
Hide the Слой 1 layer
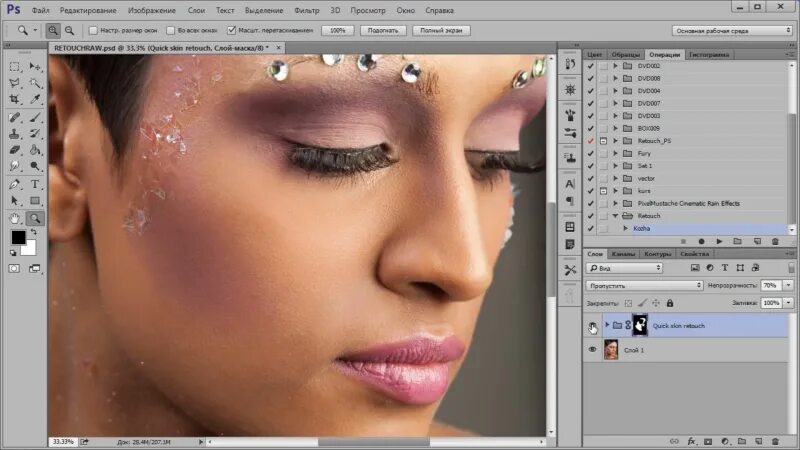click(592, 350)
